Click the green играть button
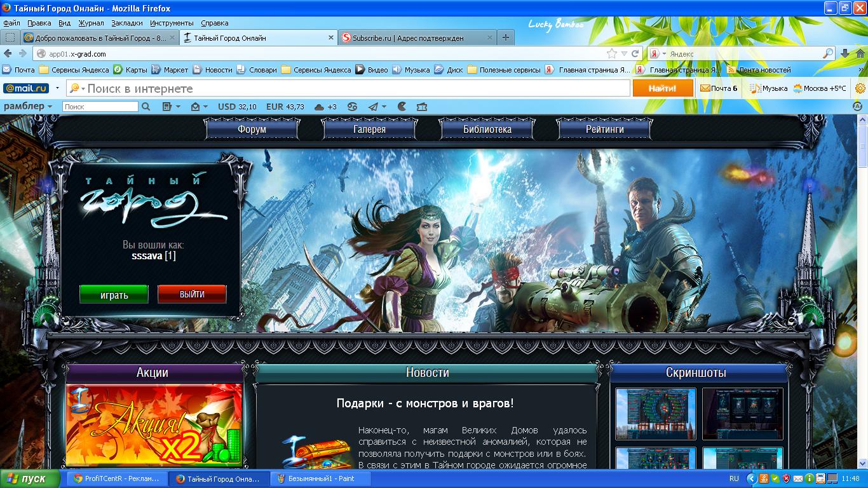Image resolution: width=868 pixels, height=488 pixels. 114,294
